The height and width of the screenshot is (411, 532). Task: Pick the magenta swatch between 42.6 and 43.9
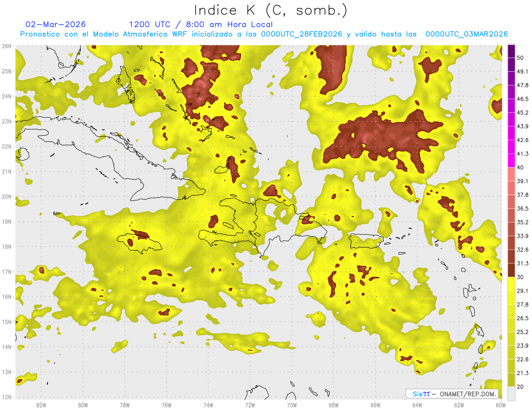tap(511, 133)
